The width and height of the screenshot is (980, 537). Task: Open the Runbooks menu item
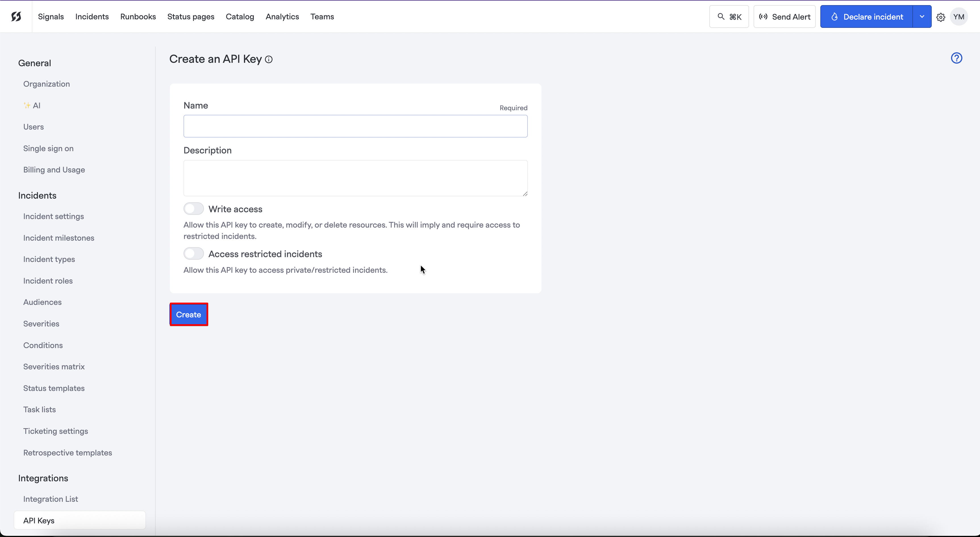point(138,17)
